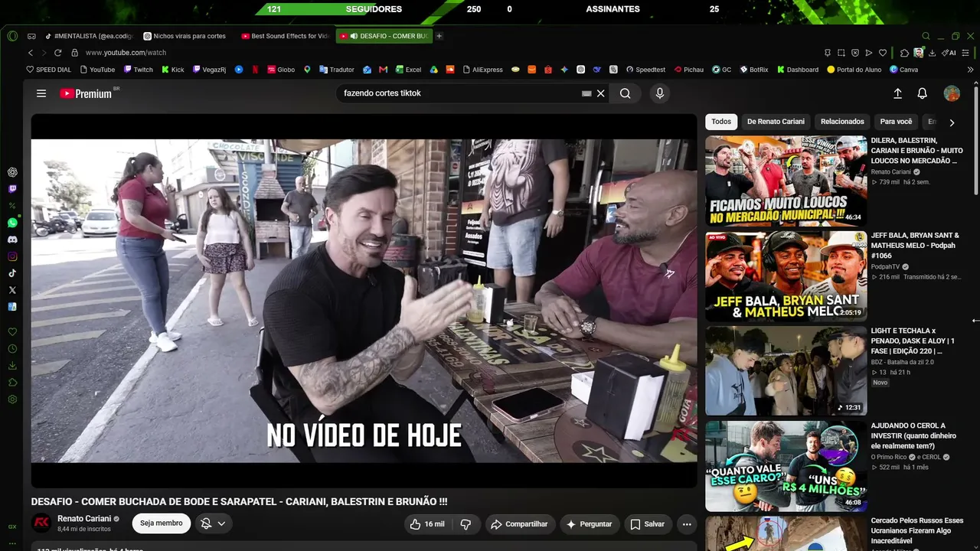Open the sidebar extensions cube icon

[12, 383]
